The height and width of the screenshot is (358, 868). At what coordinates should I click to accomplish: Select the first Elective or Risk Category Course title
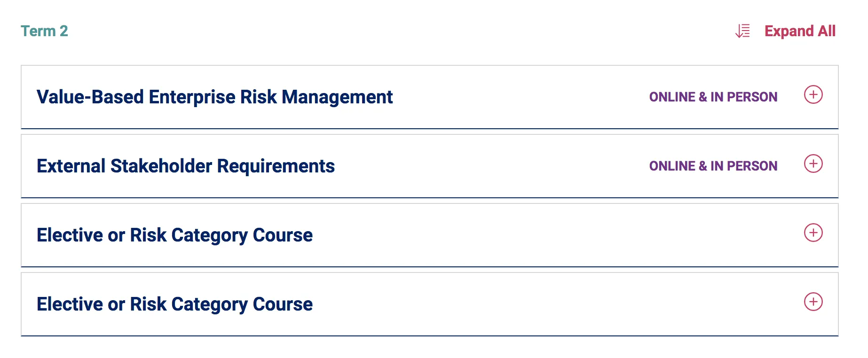pos(174,235)
